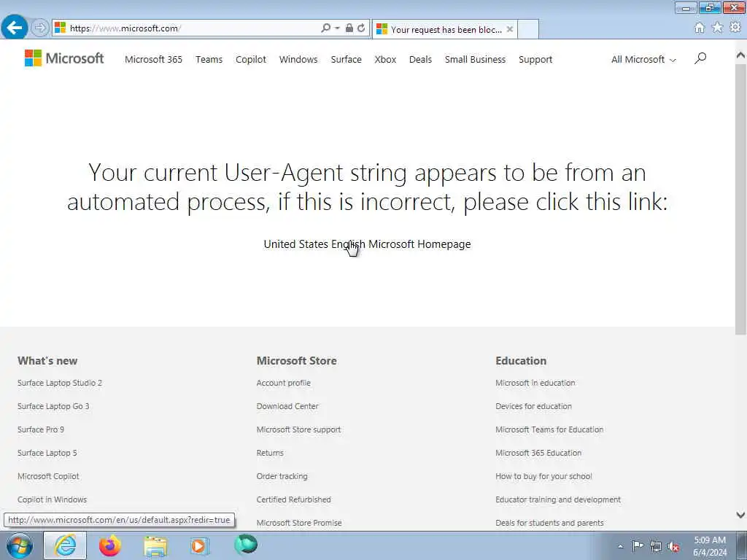Open Favorites with the star icon

tap(717, 28)
